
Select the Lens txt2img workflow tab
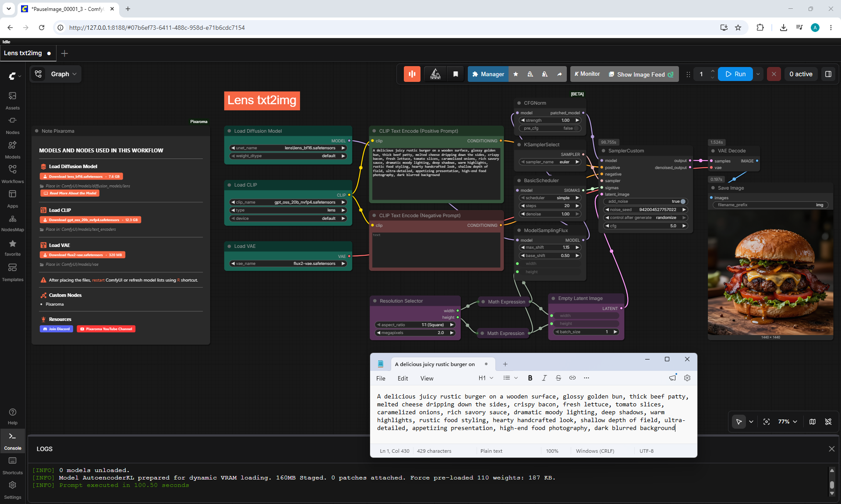pyautogui.click(x=27, y=53)
